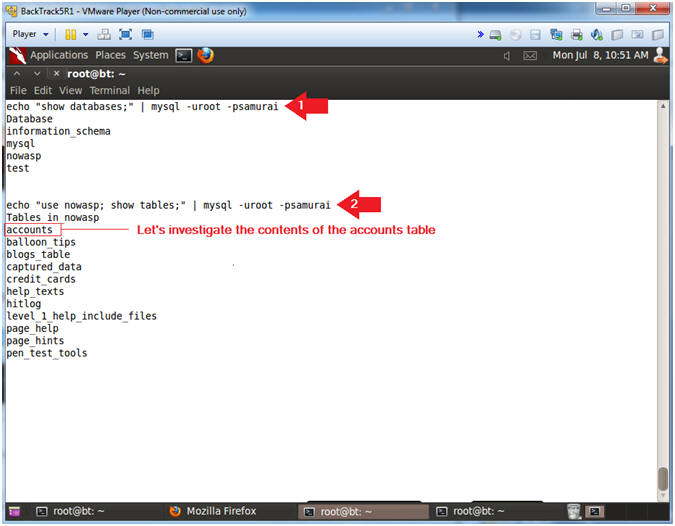Open the System menu
This screenshot has height=526, width=675.
coord(151,55)
